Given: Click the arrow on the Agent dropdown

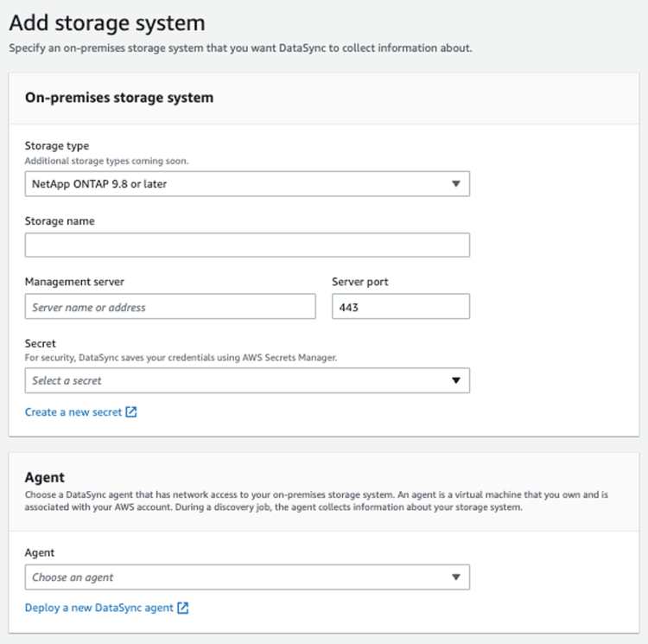Looking at the screenshot, I should 456,577.
